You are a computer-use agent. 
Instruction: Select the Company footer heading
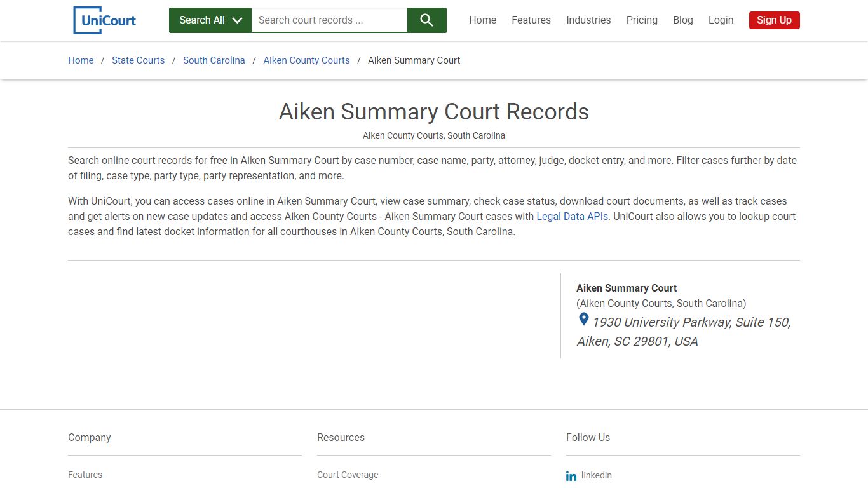click(x=90, y=437)
